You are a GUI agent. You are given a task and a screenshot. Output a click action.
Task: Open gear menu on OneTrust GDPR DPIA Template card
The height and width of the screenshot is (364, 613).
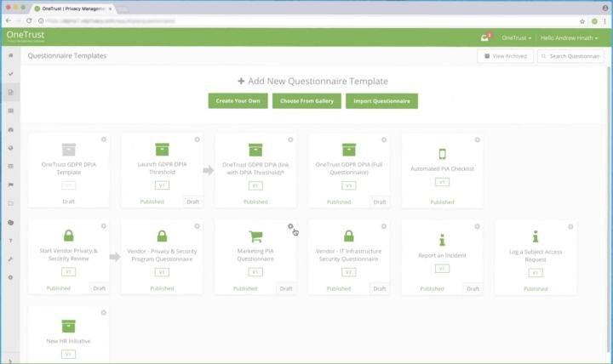104,139
